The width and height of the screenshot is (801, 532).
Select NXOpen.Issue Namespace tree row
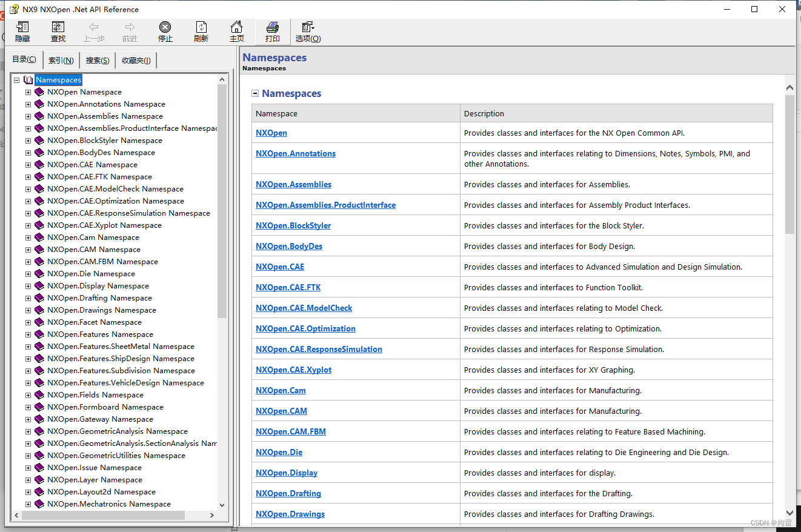pos(95,468)
